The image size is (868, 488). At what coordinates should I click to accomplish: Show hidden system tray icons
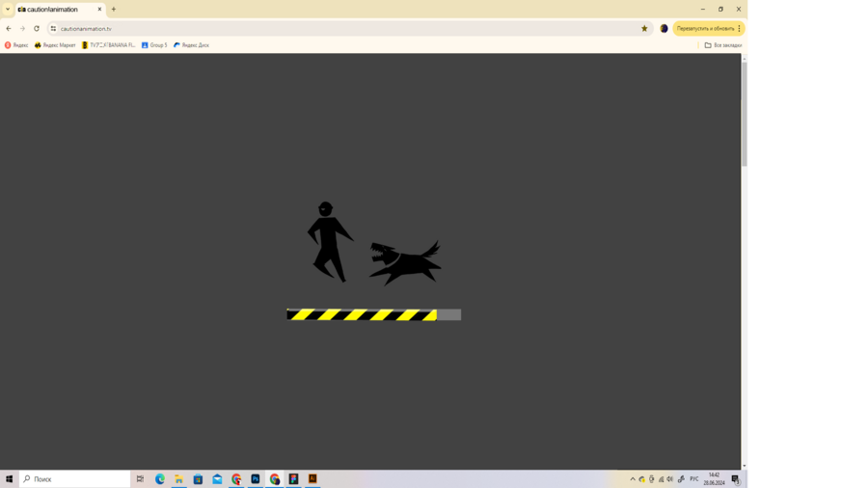633,479
